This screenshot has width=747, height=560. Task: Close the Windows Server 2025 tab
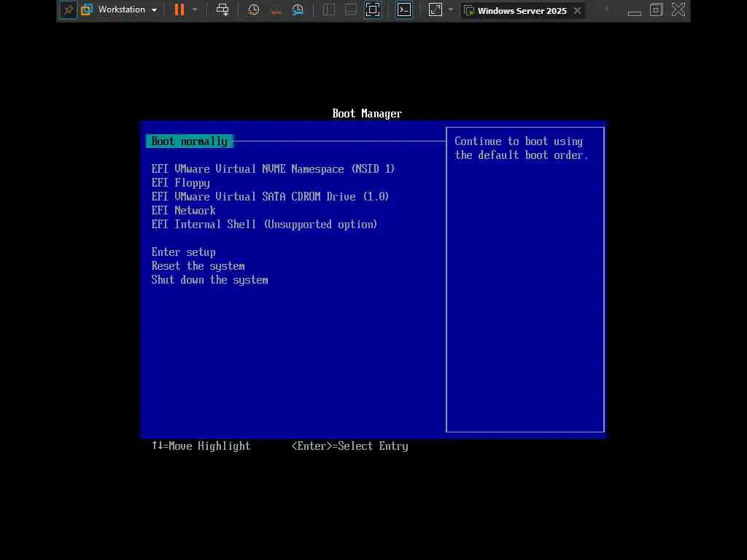click(x=578, y=10)
